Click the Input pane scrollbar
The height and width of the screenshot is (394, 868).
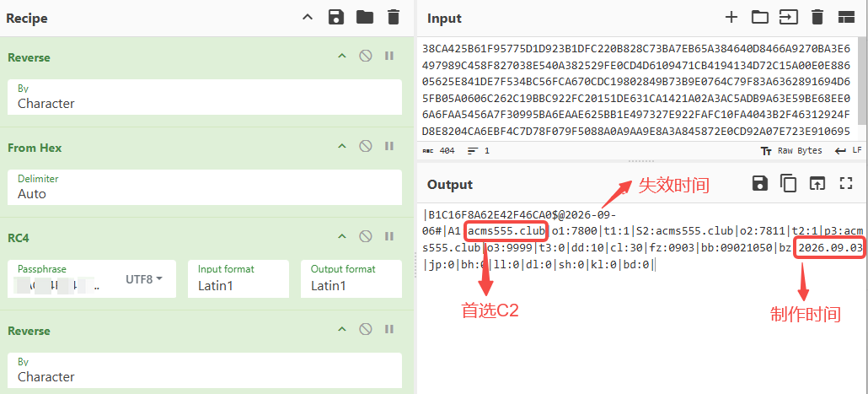point(864,80)
